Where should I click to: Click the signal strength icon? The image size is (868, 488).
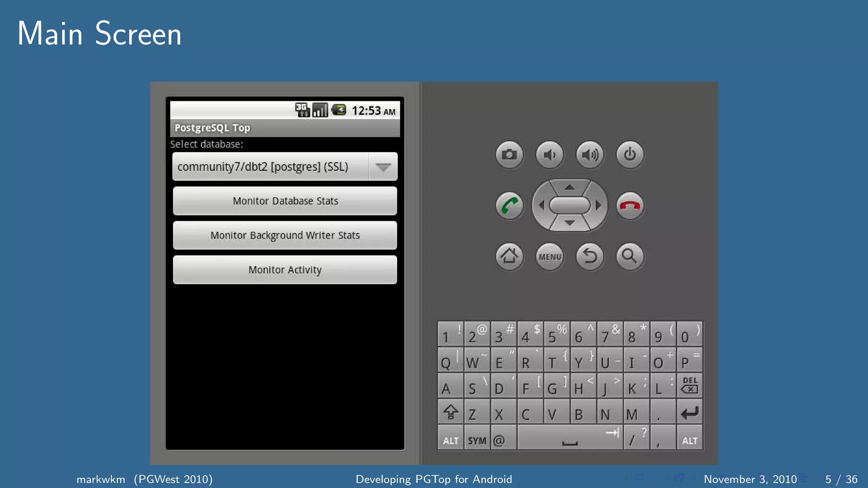[320, 110]
